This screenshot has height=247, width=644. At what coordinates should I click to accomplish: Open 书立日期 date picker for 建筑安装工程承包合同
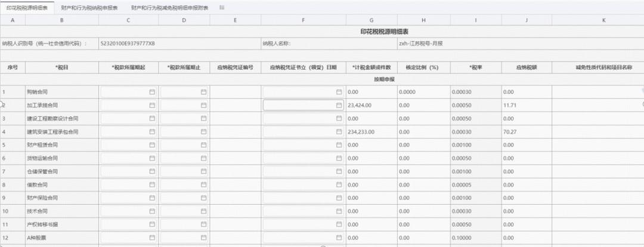[x=339, y=132]
